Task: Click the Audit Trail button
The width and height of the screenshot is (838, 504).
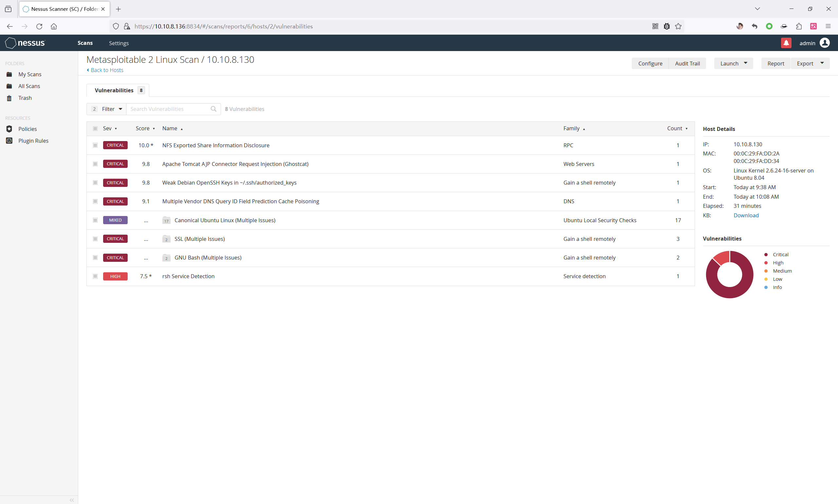Action: point(687,63)
